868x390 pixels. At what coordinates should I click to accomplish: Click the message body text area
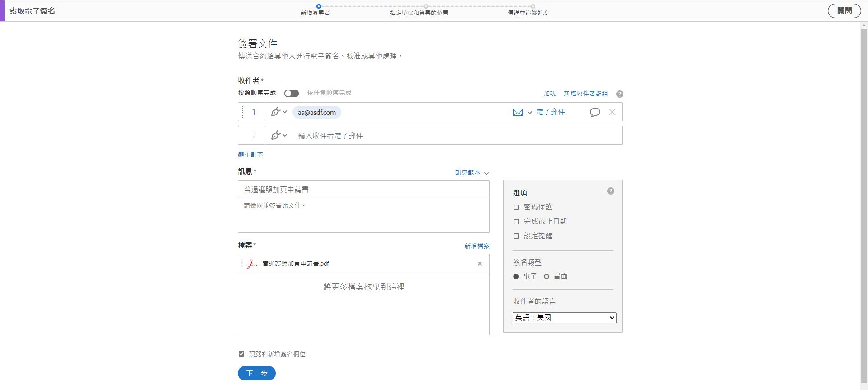pyautogui.click(x=363, y=215)
